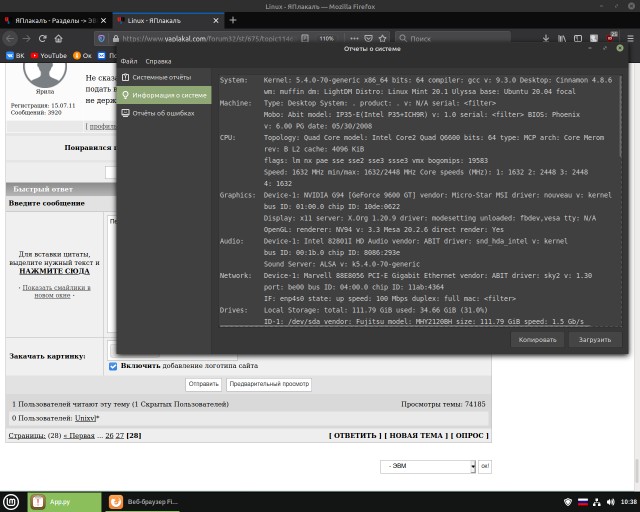Switch to App.py taskbar window
The width and height of the screenshot is (640, 512).
(x=64, y=502)
